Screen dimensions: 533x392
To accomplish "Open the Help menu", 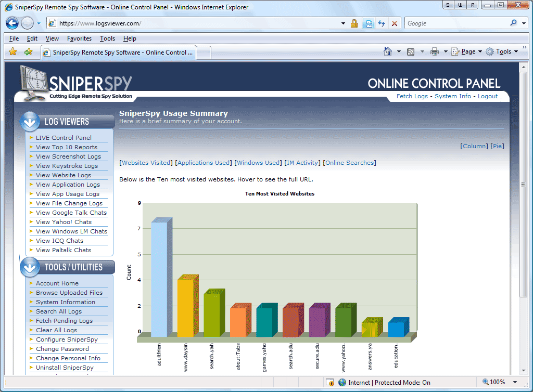I will pyautogui.click(x=130, y=38).
